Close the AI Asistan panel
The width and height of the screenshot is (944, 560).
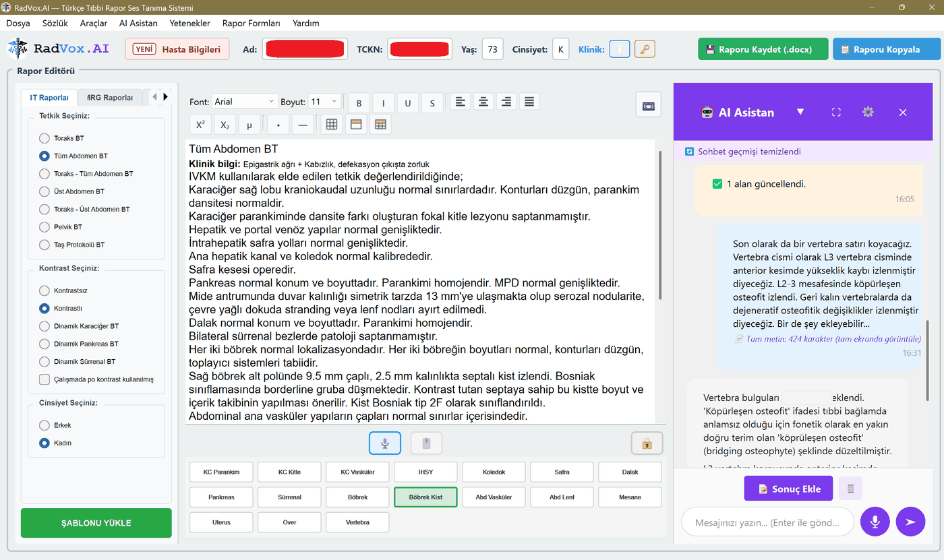[x=903, y=112]
